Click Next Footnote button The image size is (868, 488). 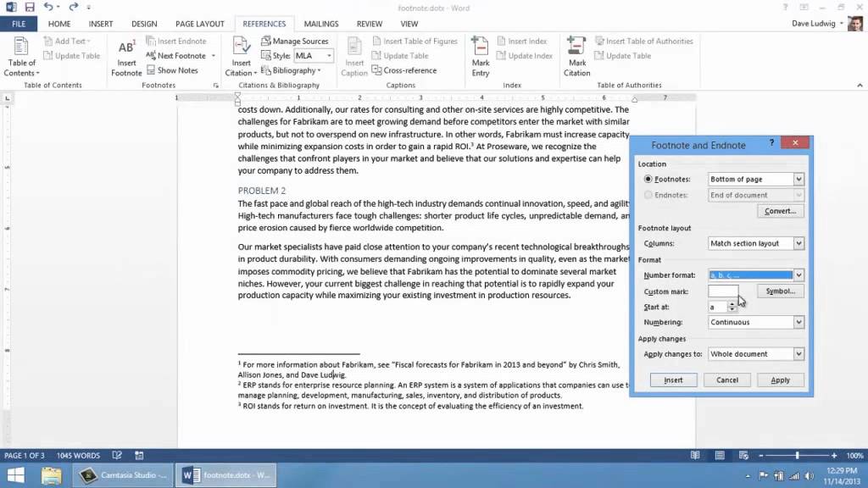(x=176, y=55)
